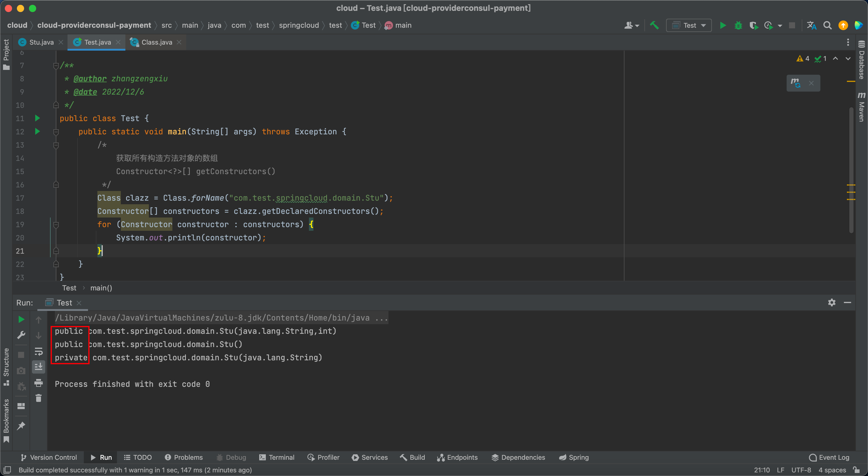868x476 pixels.
Task: Pin the Run tab with the pin icon
Action: coord(21,425)
